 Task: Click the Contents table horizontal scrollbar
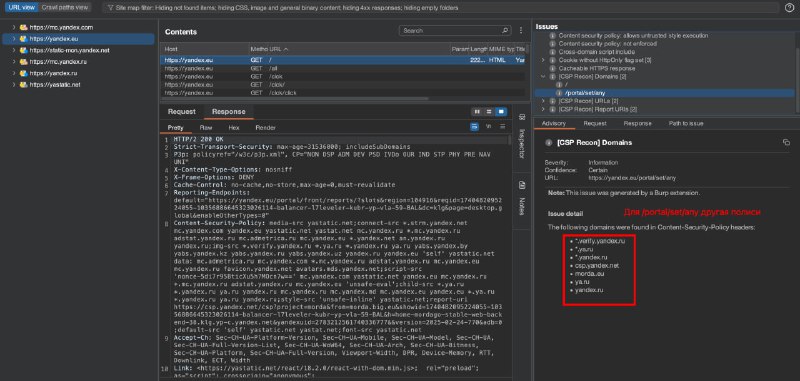[x=296, y=99]
